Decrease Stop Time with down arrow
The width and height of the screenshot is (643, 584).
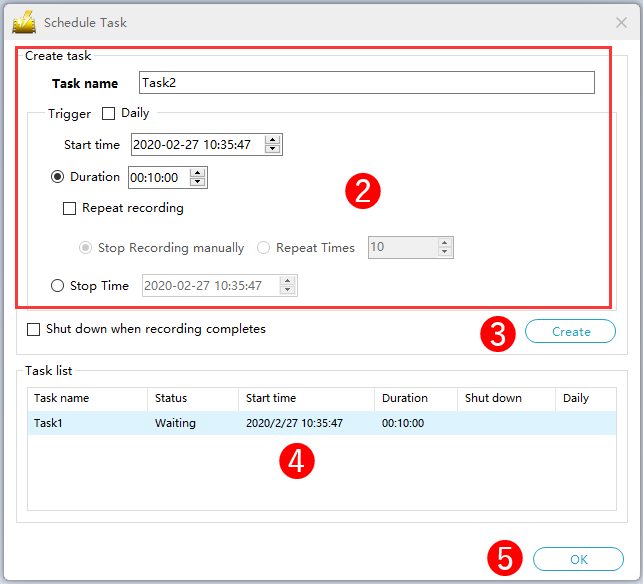pyautogui.click(x=288, y=290)
